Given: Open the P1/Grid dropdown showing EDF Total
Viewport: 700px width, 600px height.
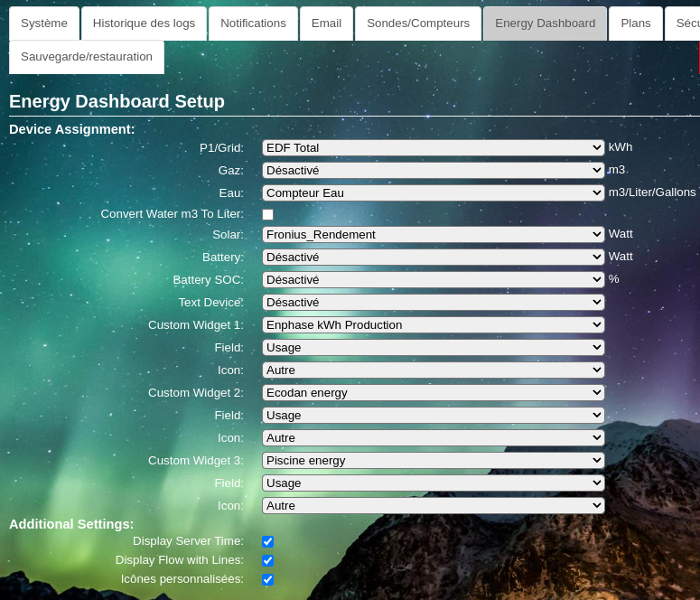Looking at the screenshot, I should 433,147.
